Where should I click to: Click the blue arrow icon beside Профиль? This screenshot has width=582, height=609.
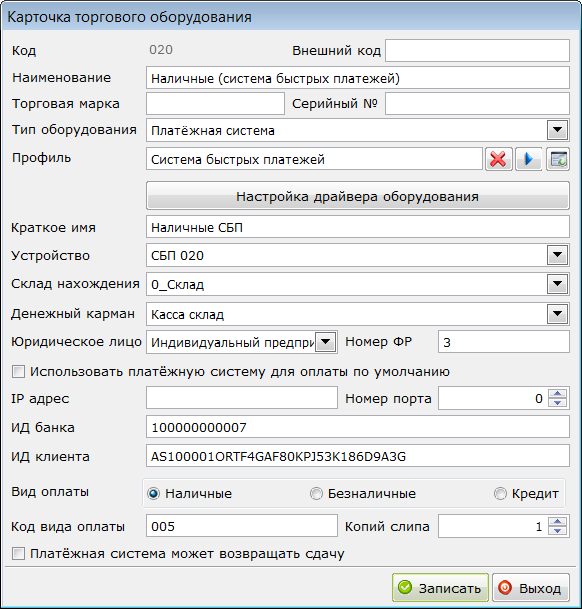tap(528, 159)
